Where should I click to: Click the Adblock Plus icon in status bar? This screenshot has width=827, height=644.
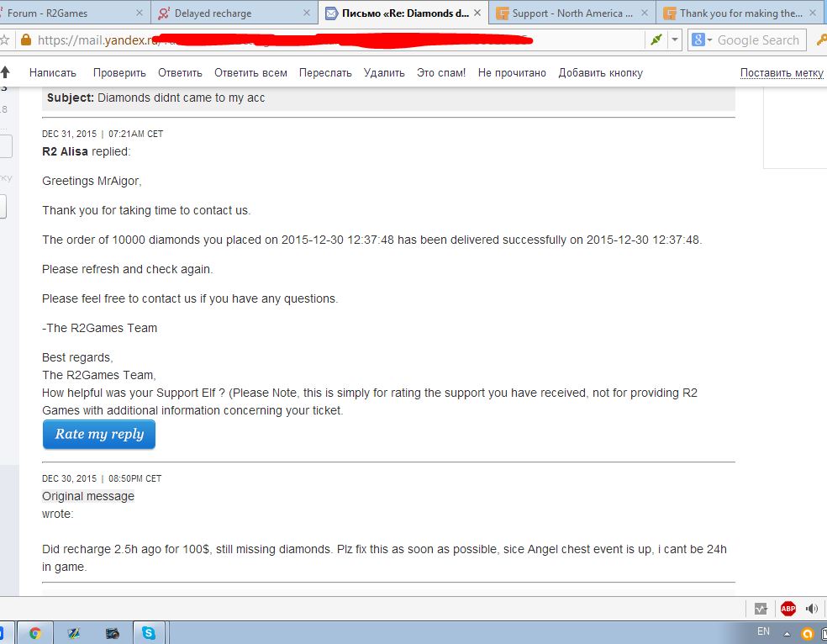787,608
